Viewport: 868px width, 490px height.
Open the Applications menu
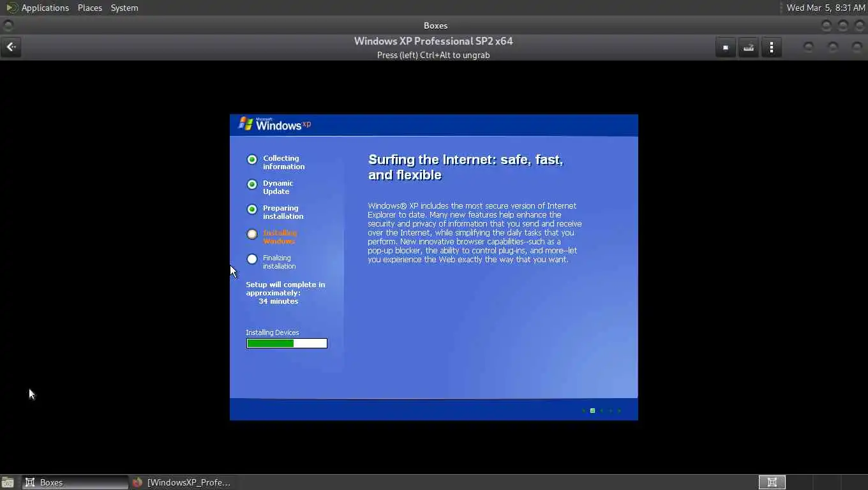pos(45,8)
